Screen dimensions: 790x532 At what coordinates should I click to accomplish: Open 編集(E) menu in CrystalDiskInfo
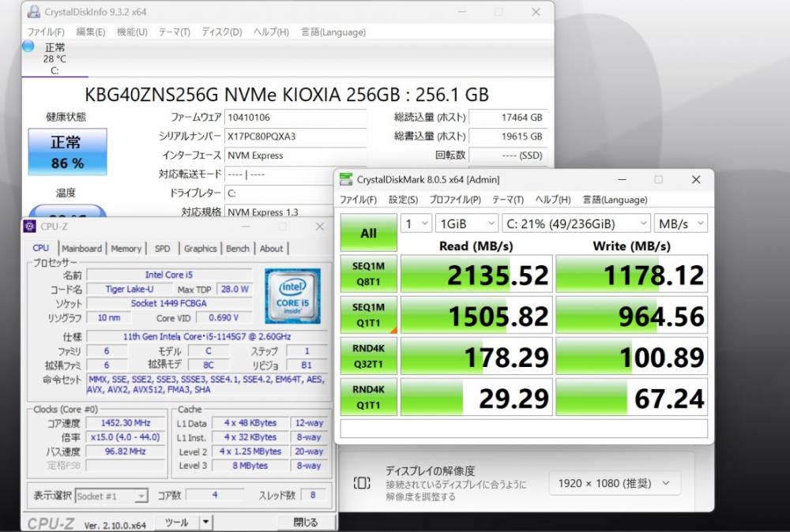pos(91,32)
